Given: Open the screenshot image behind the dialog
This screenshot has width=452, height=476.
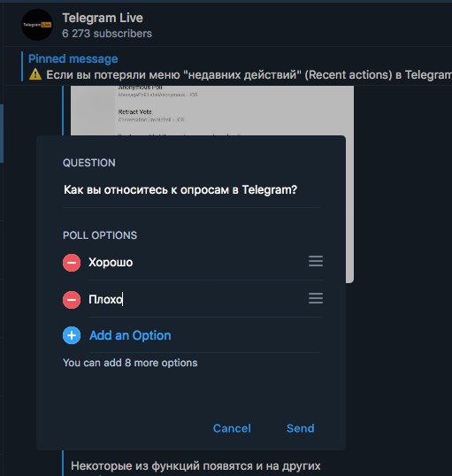Looking at the screenshot, I should (x=212, y=111).
